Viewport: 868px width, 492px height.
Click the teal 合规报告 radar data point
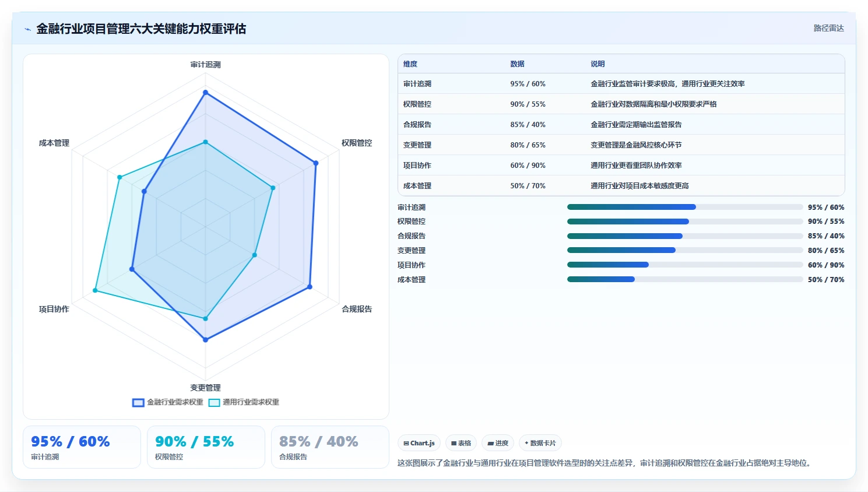pos(255,255)
